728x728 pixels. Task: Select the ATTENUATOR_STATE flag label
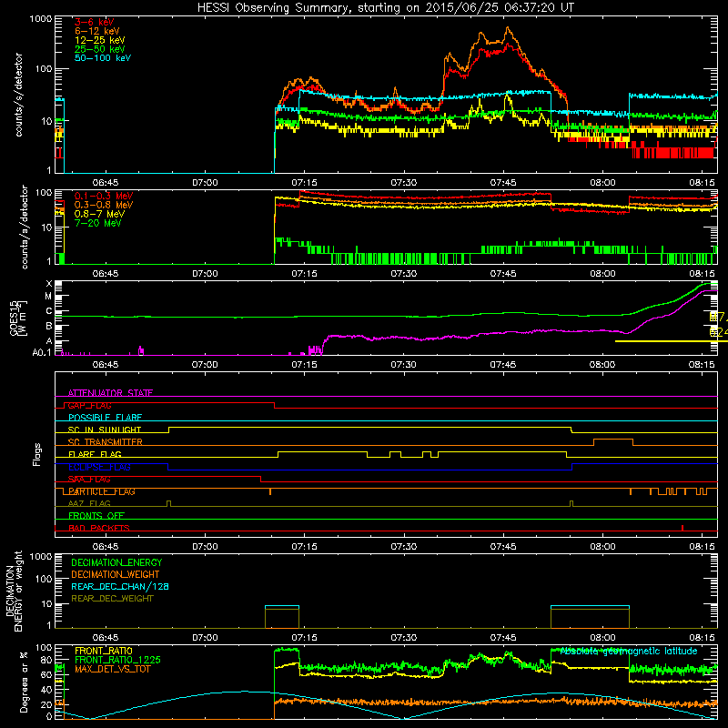(110, 393)
